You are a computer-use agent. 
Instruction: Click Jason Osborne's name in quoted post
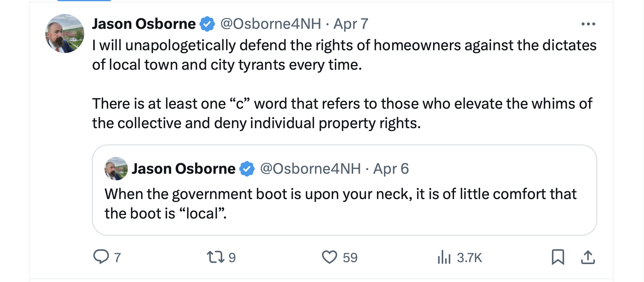click(184, 169)
